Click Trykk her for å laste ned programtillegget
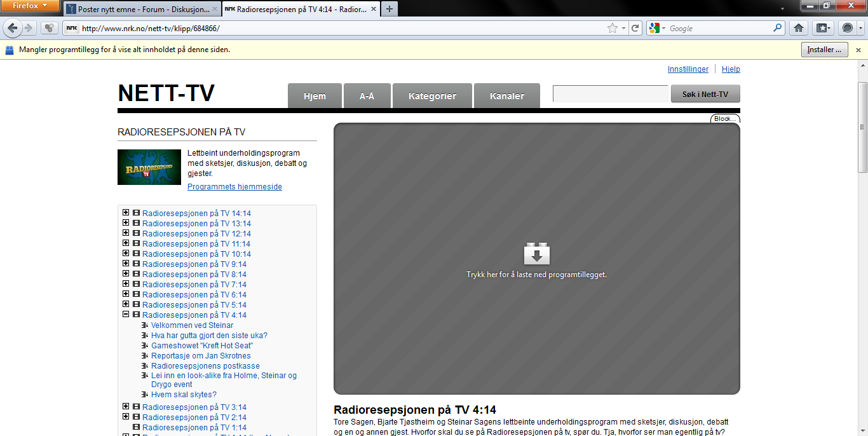 coord(537,275)
